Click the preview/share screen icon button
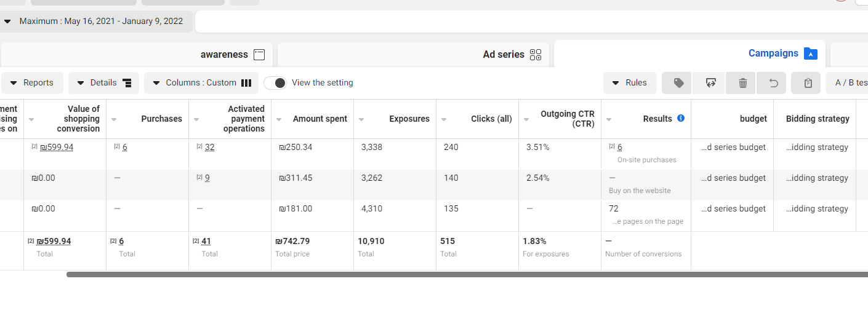 tap(710, 83)
